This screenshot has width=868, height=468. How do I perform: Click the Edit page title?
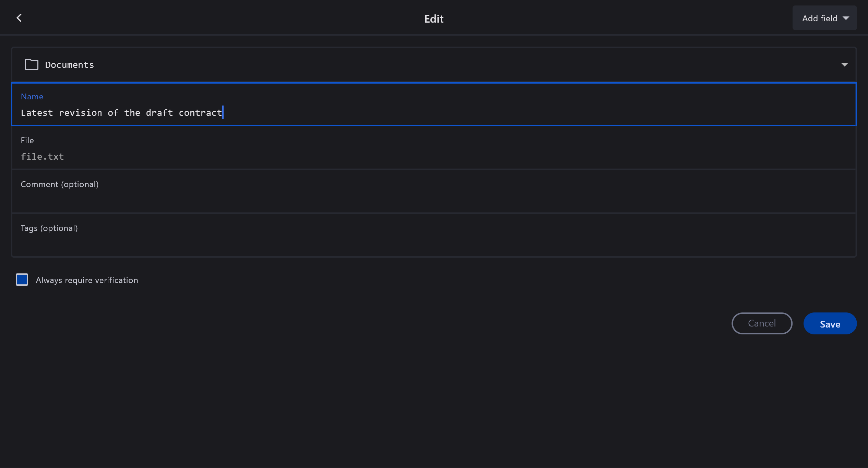point(433,19)
